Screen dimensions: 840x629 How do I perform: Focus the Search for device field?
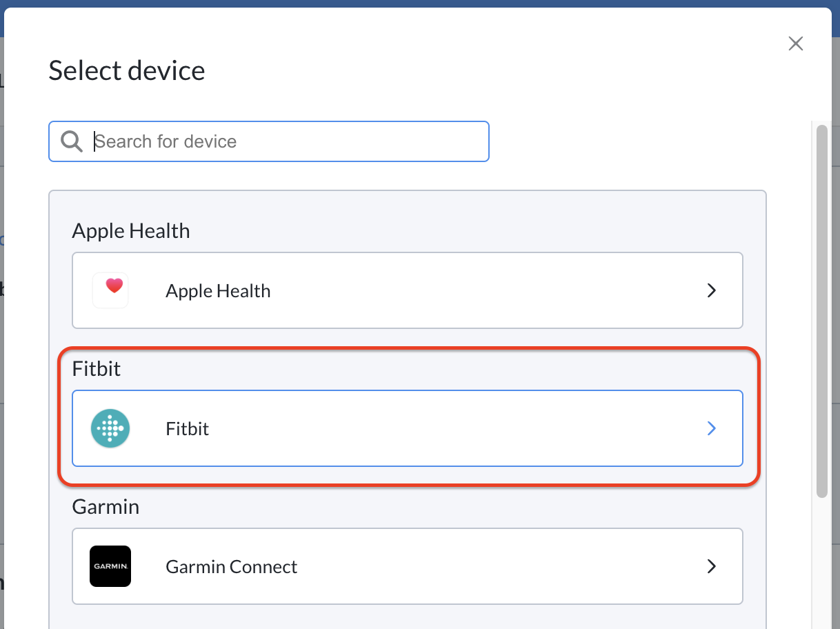[x=269, y=141]
